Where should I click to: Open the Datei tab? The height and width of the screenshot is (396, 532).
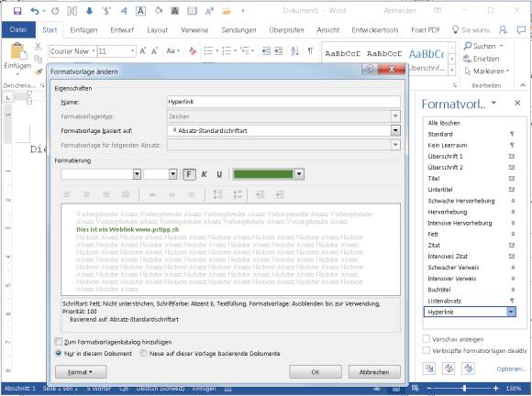click(18, 30)
